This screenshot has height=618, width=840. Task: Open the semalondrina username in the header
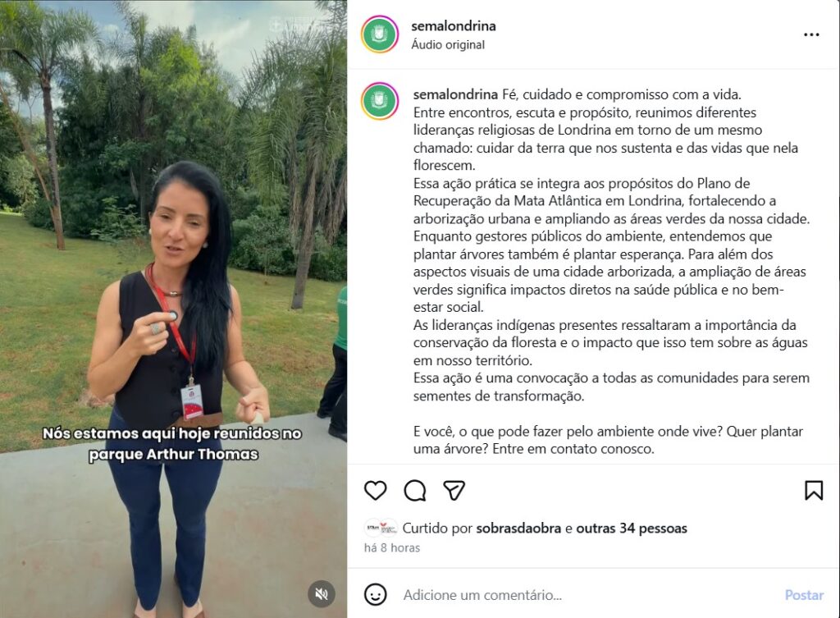coord(453,25)
